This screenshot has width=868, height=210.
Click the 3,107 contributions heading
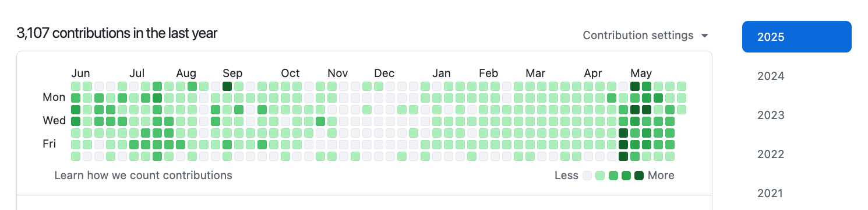coord(117,33)
